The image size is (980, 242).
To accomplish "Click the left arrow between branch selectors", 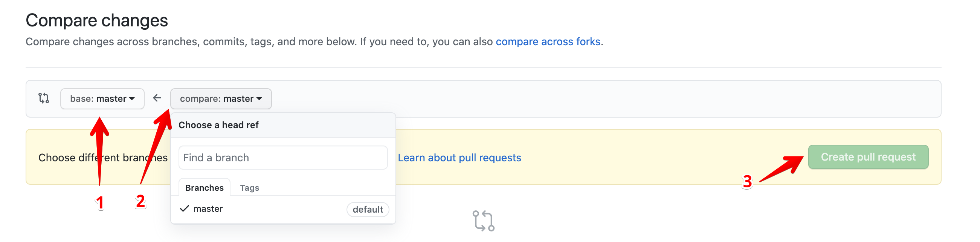I will 157,98.
